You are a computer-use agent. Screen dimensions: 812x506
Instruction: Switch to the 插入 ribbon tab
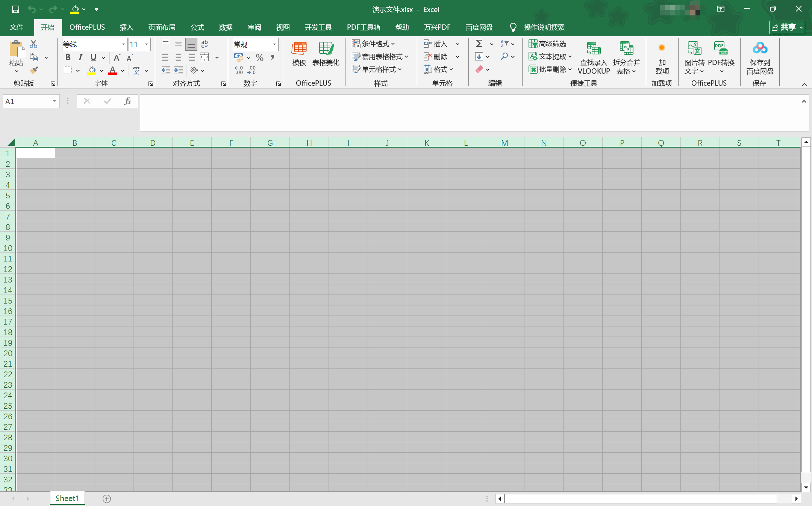click(x=126, y=27)
